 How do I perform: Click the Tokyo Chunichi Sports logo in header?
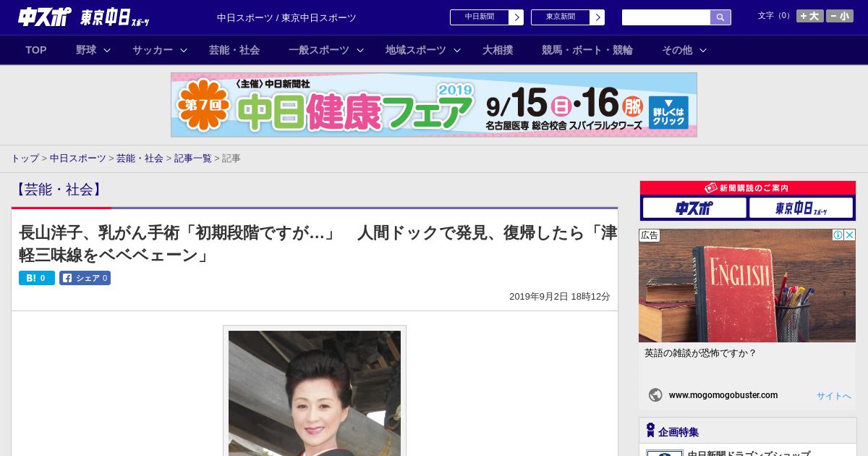tap(115, 17)
